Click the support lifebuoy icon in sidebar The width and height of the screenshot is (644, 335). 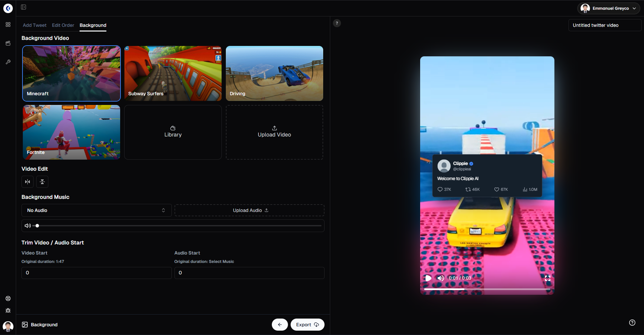click(8, 298)
